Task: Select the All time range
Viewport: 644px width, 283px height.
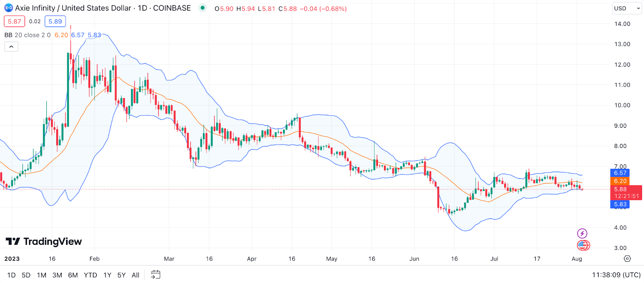Action: click(136, 275)
